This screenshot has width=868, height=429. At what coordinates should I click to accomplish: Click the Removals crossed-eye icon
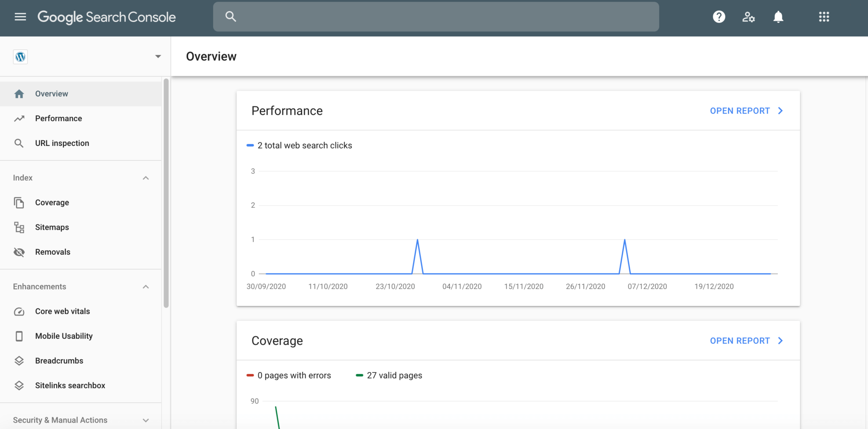[x=19, y=252]
